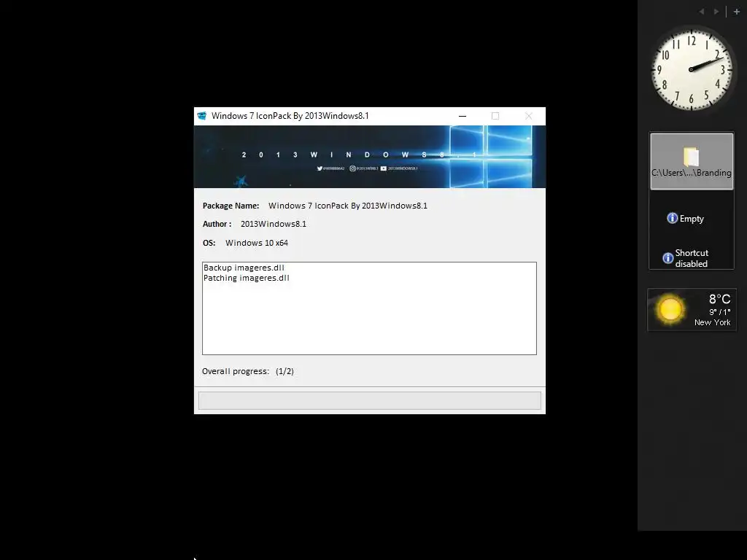Click the Windows logo in the banner

click(491, 156)
